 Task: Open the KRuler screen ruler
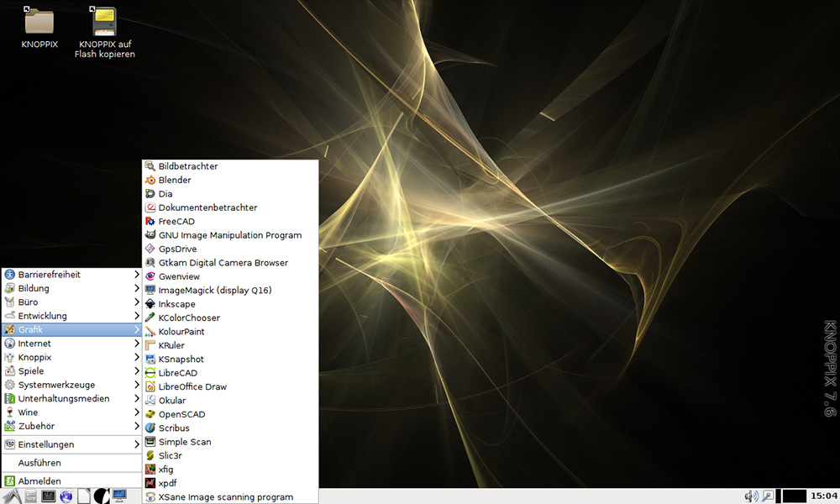[x=230, y=345]
